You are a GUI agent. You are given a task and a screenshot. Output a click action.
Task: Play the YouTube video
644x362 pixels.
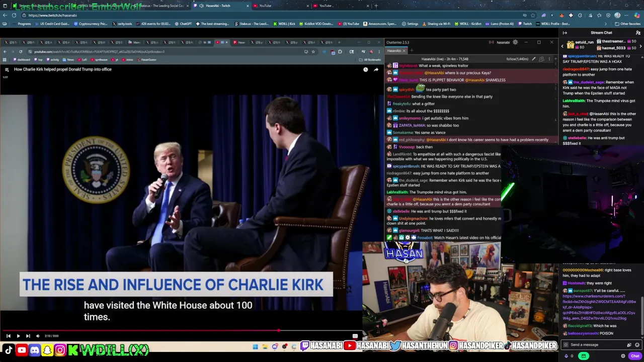[x=18, y=336]
